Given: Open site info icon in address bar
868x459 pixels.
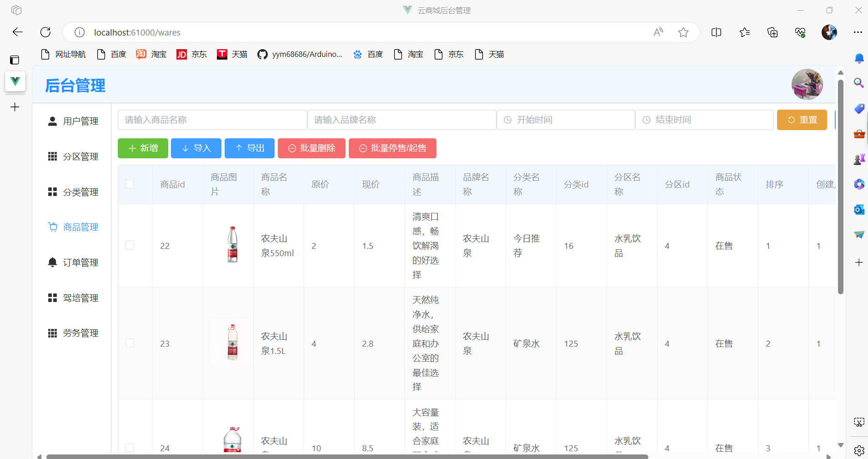Looking at the screenshot, I should [x=80, y=32].
